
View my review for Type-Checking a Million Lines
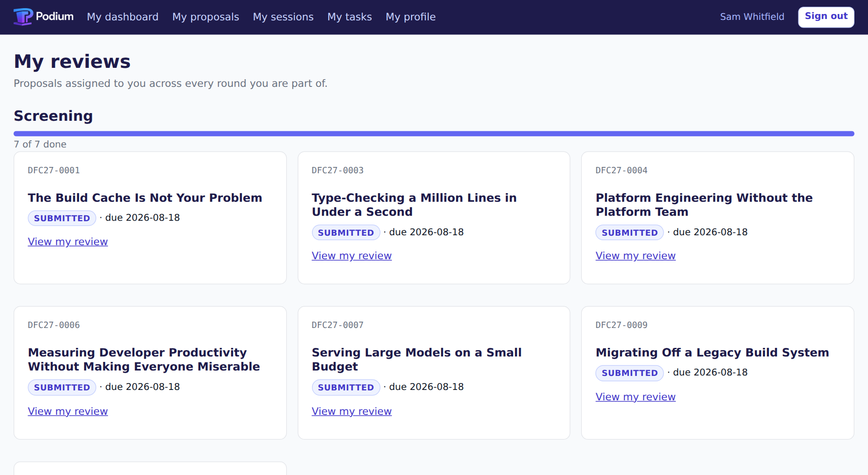tap(352, 256)
